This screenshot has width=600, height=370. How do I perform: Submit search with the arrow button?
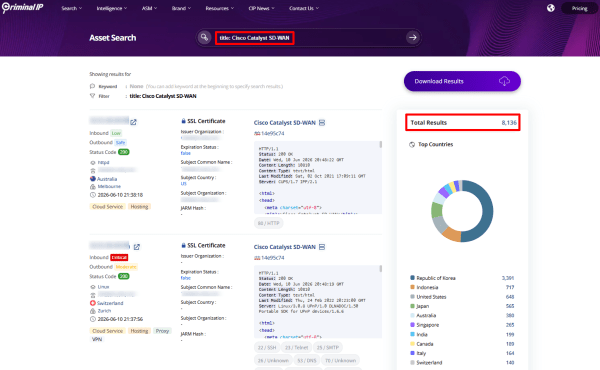pos(412,37)
